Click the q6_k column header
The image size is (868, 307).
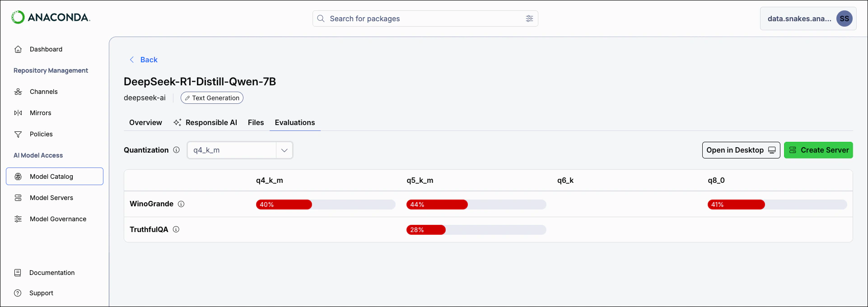[x=565, y=180]
